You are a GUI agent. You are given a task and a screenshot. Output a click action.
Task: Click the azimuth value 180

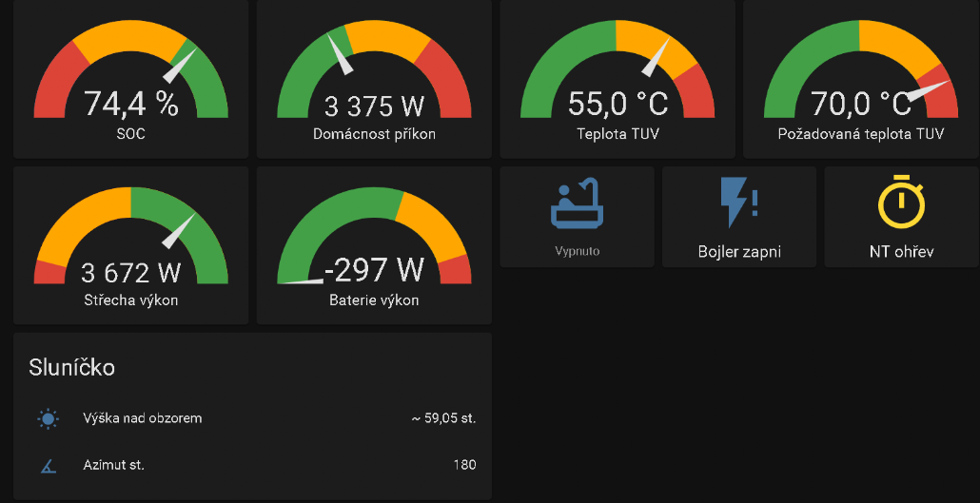[464, 465]
